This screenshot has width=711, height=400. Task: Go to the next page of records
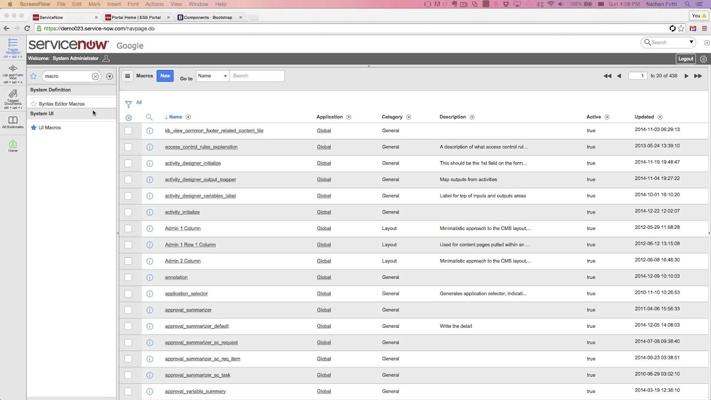pyautogui.click(x=686, y=76)
